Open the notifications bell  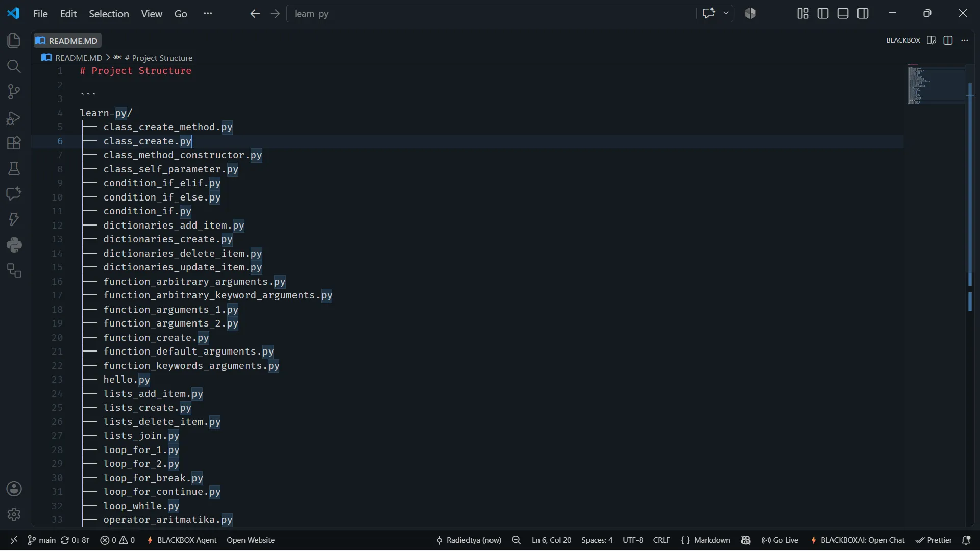[966, 540]
